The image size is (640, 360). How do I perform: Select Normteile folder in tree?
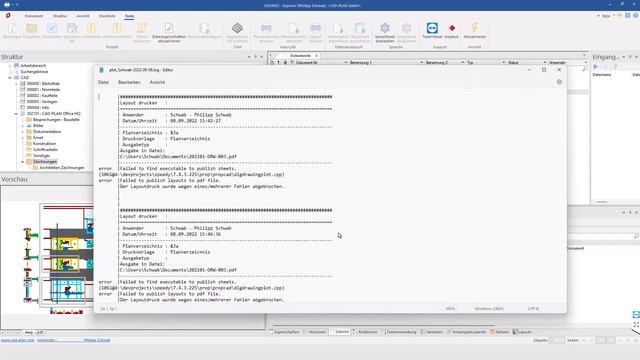click(43, 89)
